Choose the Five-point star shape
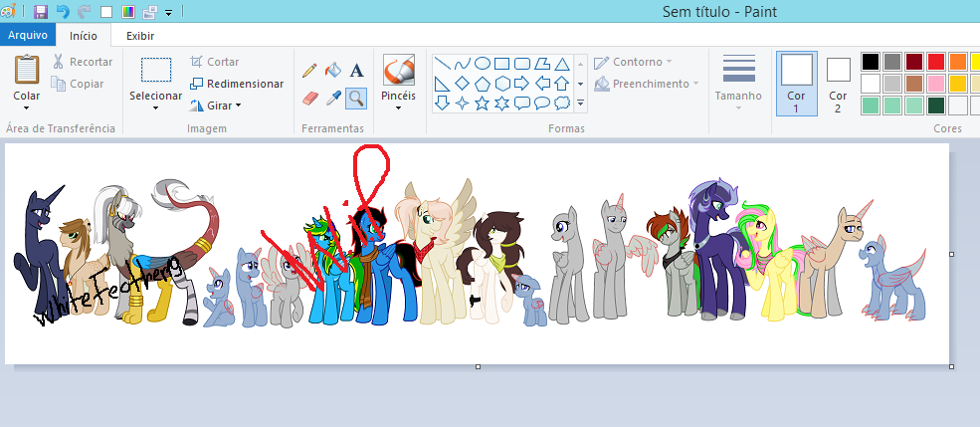Viewport: 980px width, 427px height. (482, 104)
